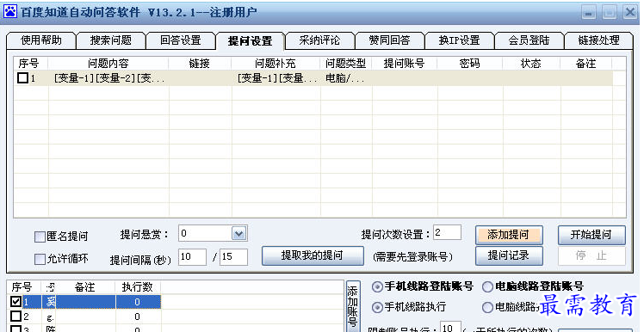Open the 提问悬赏 dropdown arrow
The height and width of the screenshot is (332, 644).
pos(239,233)
